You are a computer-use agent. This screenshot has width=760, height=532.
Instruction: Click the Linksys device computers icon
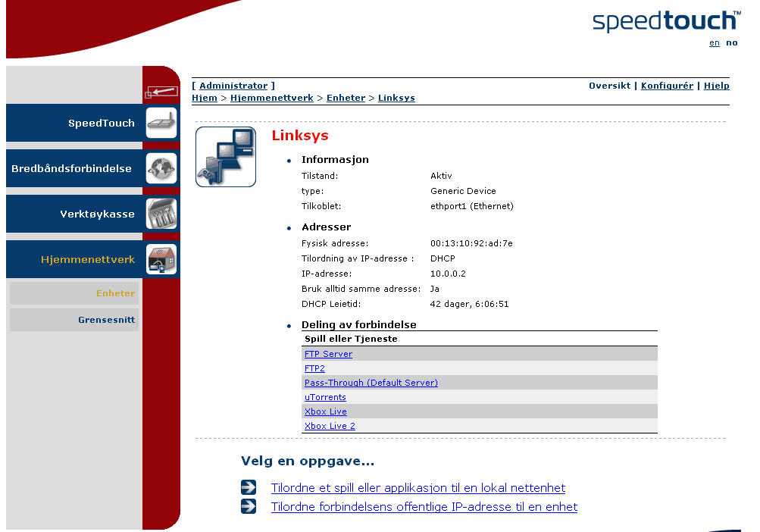pos(225,157)
